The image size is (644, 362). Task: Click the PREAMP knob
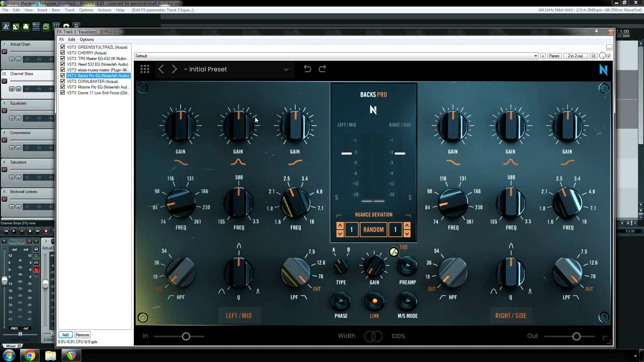408,266
